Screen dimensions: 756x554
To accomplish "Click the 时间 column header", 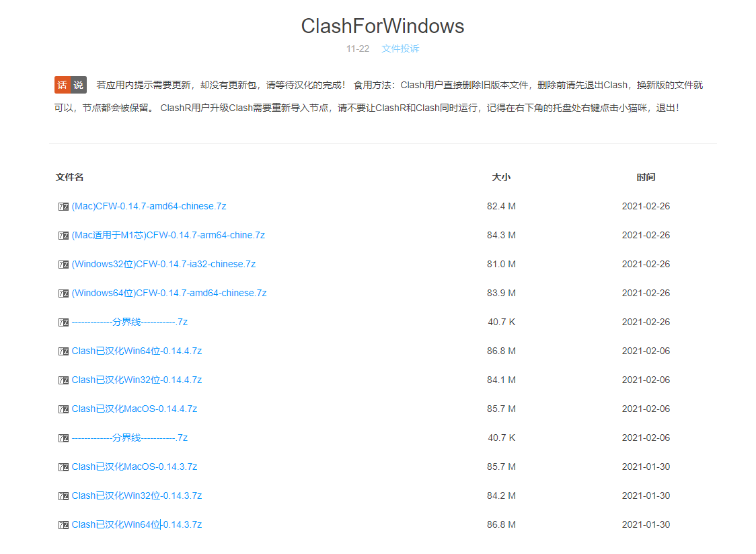I will click(646, 177).
